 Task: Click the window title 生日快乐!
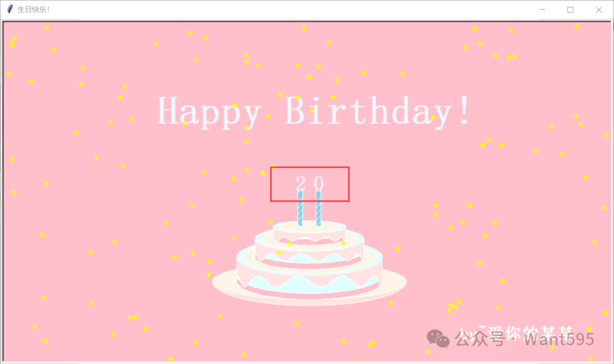click(x=34, y=10)
